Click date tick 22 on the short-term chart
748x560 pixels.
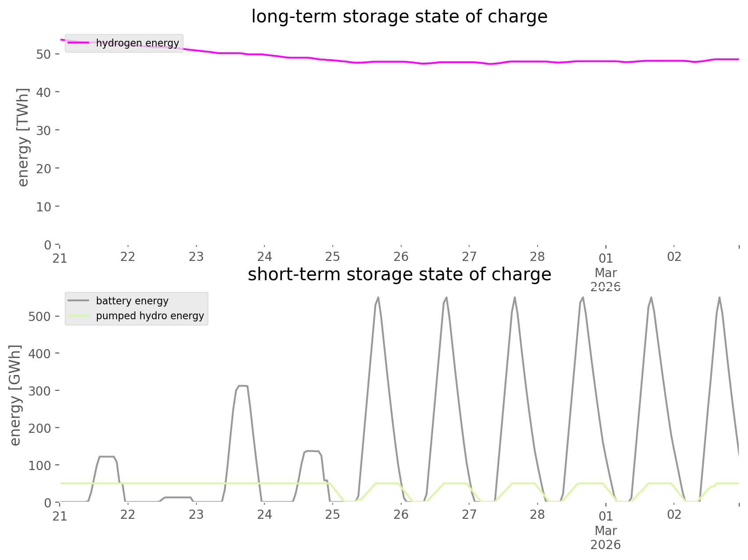[128, 515]
